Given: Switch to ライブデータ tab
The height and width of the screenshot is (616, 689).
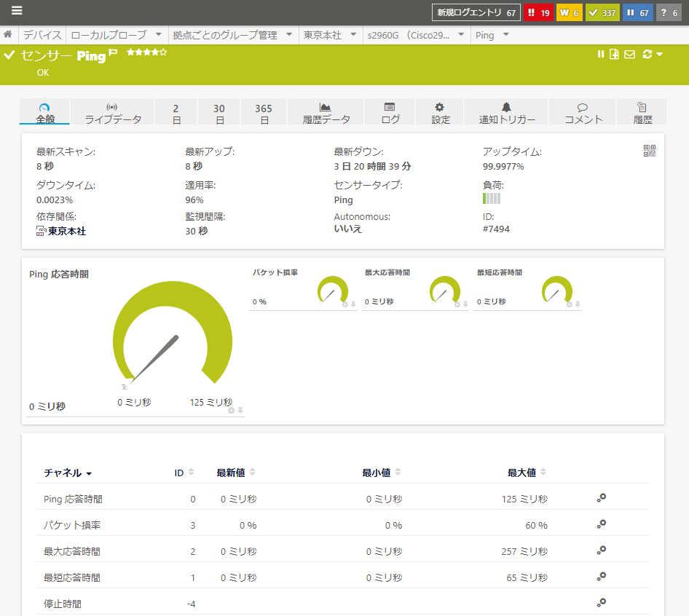Looking at the screenshot, I should [112, 112].
